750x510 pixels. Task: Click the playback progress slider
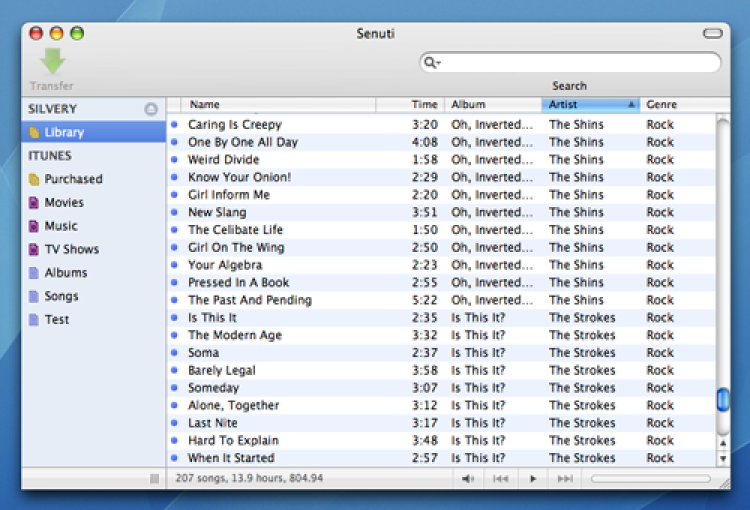650,479
